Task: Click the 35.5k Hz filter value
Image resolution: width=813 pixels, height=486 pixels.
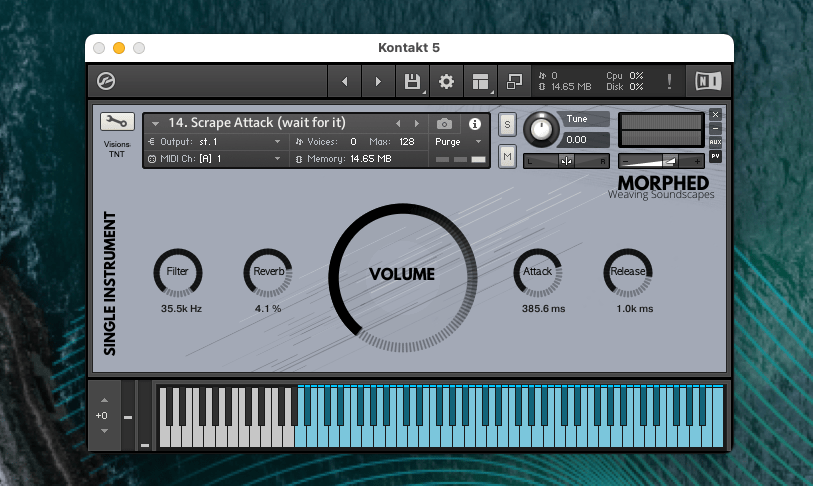Action: pyautogui.click(x=181, y=309)
